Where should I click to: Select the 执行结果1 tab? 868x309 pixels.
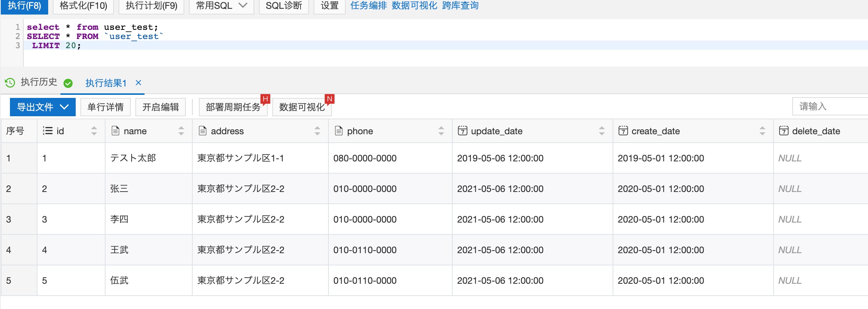[x=106, y=83]
